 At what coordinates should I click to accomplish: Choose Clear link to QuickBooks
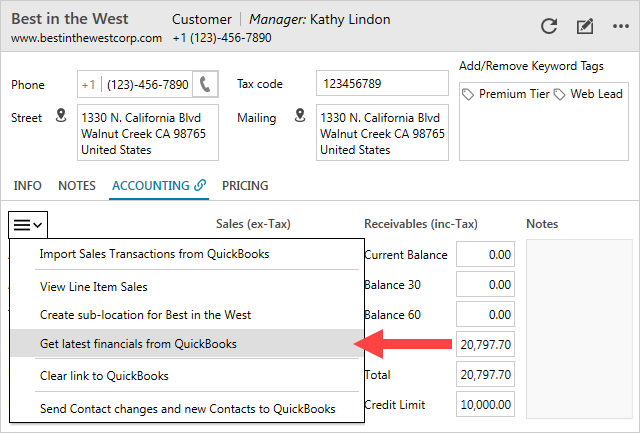click(x=104, y=376)
